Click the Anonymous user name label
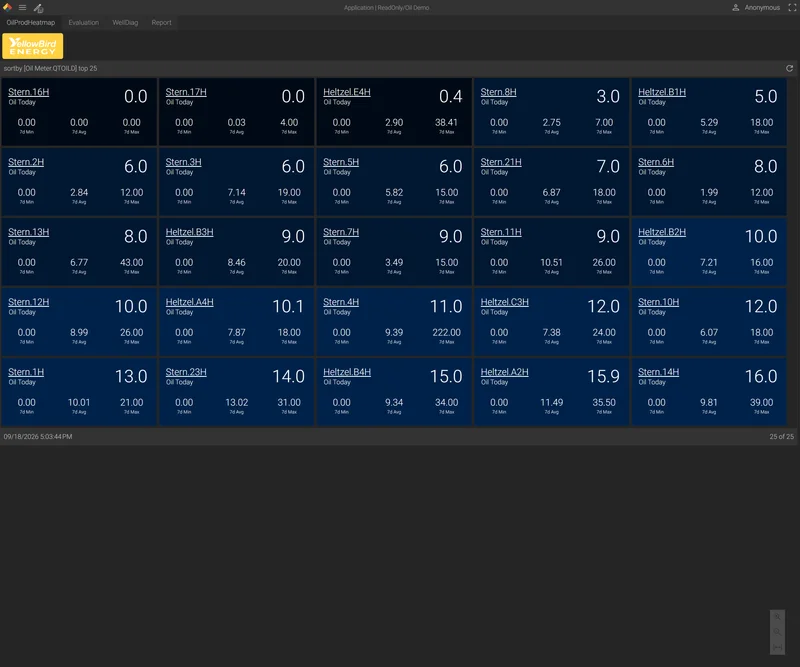Viewport: 800px width, 667px height. [x=762, y=8]
